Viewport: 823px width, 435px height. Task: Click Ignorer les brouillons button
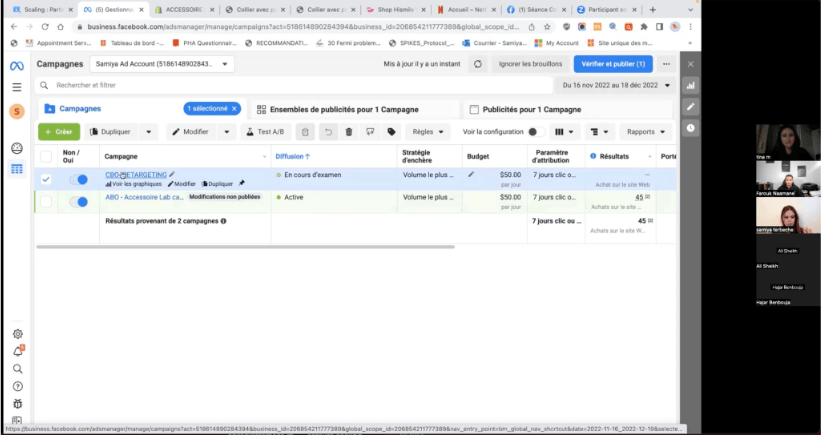(x=530, y=64)
